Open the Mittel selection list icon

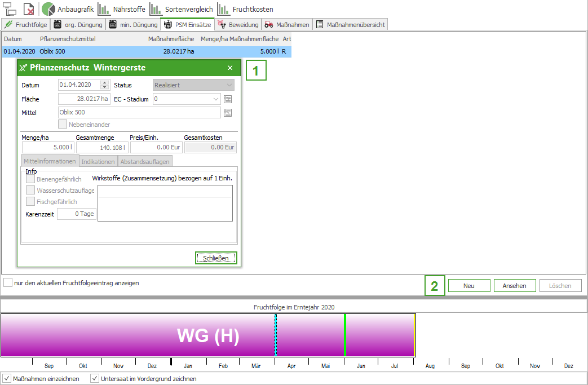click(x=228, y=113)
